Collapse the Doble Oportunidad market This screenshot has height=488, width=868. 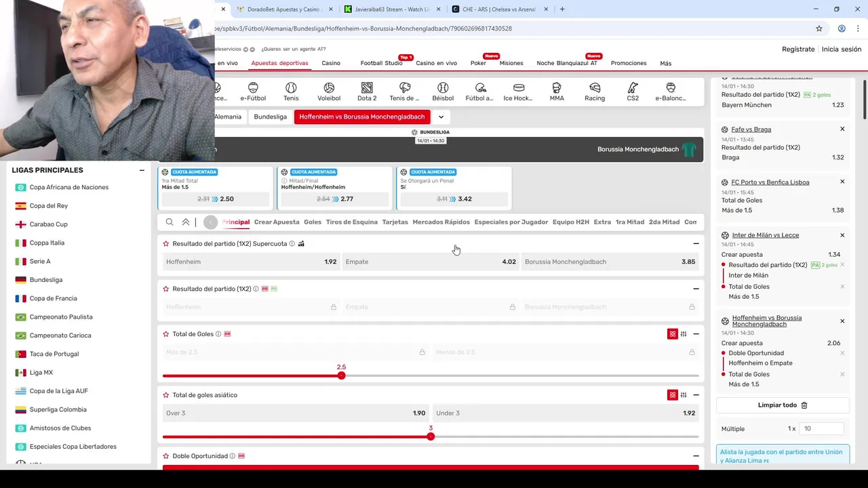[x=696, y=456]
